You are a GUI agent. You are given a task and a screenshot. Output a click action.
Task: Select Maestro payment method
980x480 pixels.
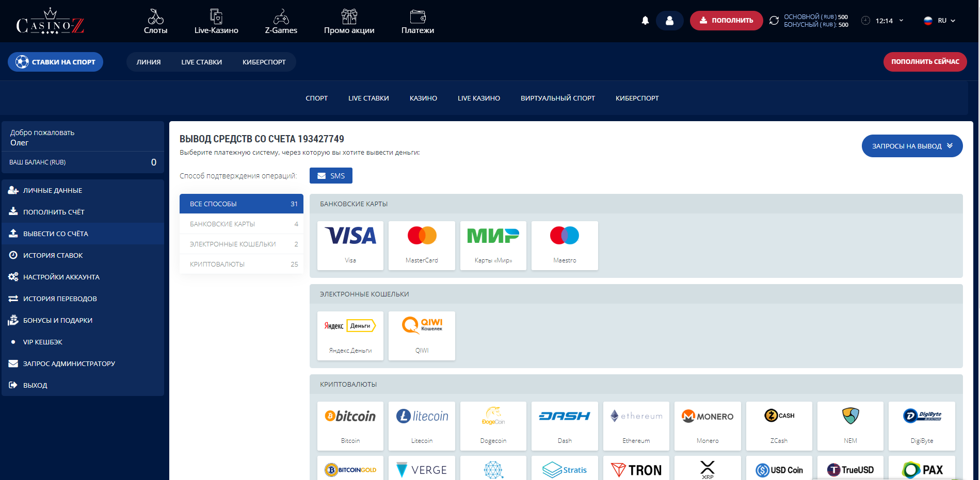click(565, 245)
